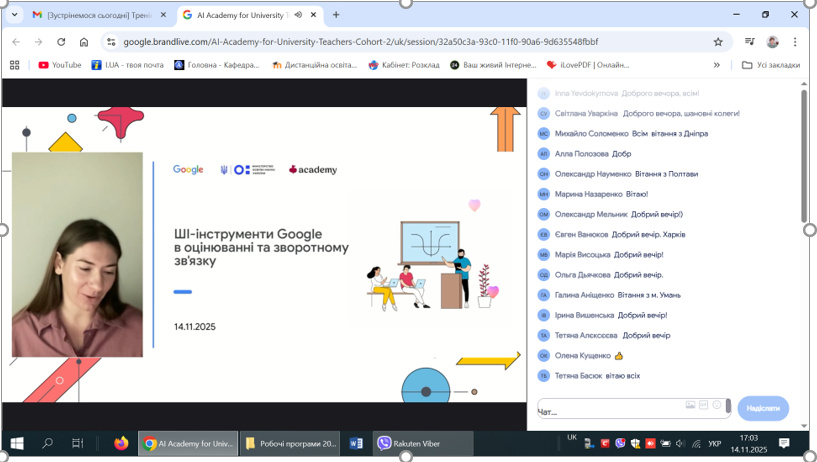Switch the УКР keyboard language indicator
Image resolution: width=817 pixels, height=462 pixels.
tap(714, 444)
